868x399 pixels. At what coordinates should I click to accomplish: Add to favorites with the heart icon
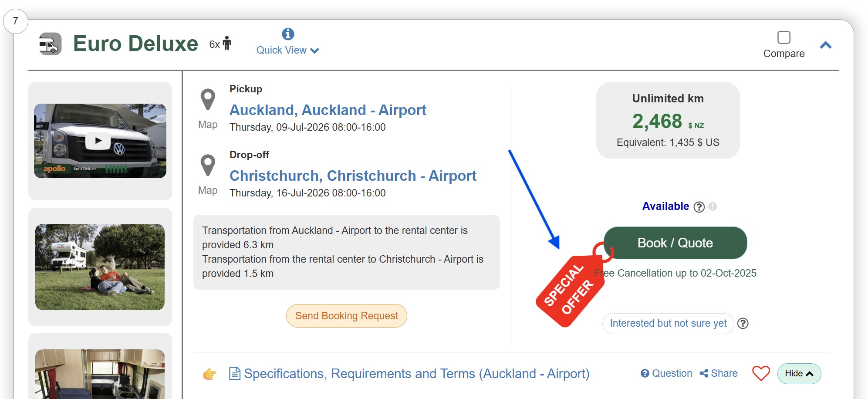pos(761,373)
